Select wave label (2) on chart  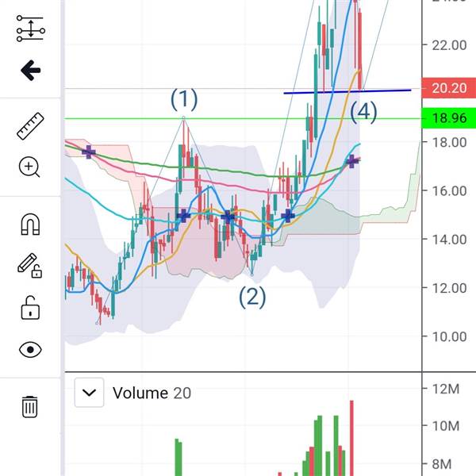(x=252, y=297)
